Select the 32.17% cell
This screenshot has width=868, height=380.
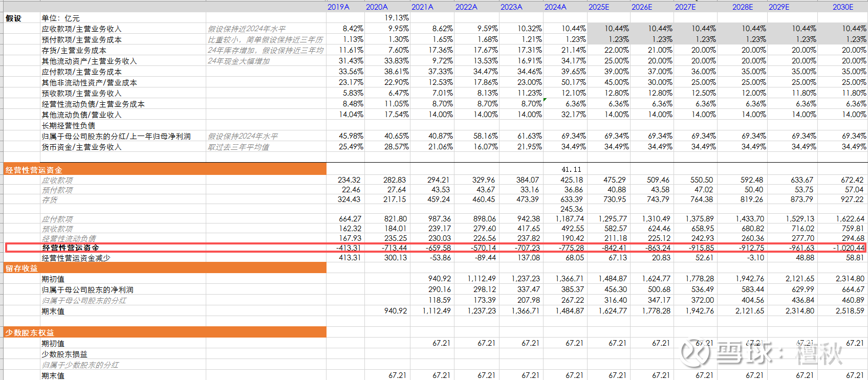pyautogui.click(x=574, y=115)
